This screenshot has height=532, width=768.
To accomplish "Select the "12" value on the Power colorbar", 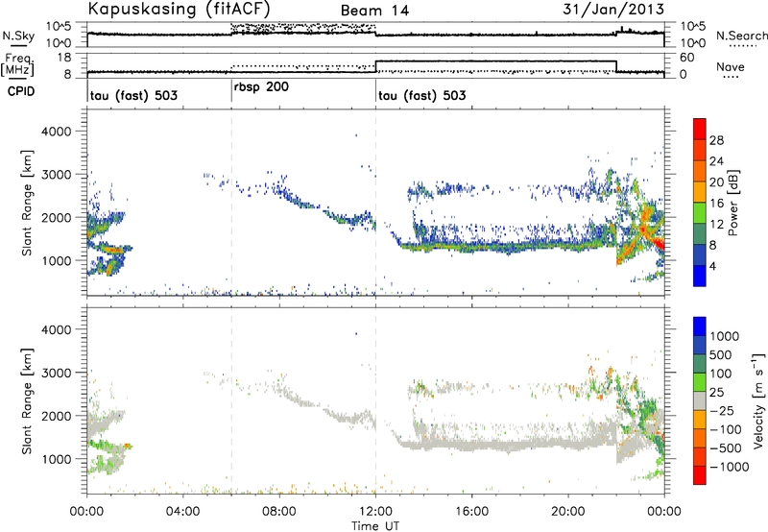I will [716, 225].
